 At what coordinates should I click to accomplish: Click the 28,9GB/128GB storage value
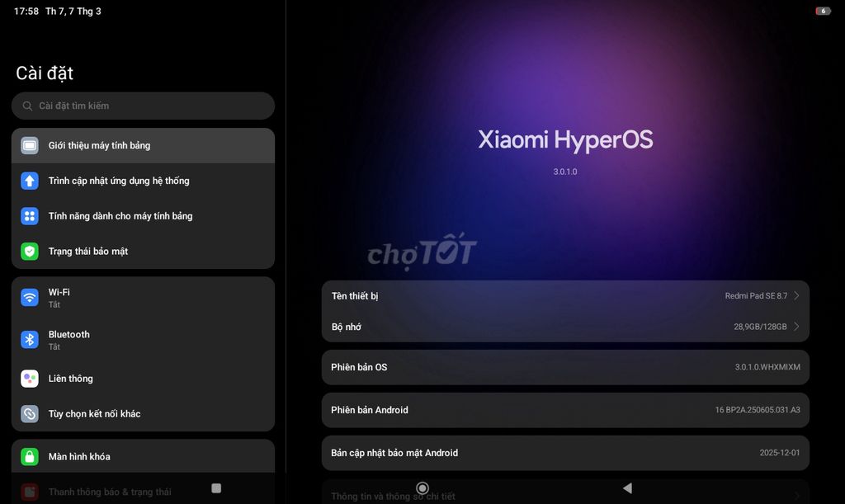tap(760, 327)
